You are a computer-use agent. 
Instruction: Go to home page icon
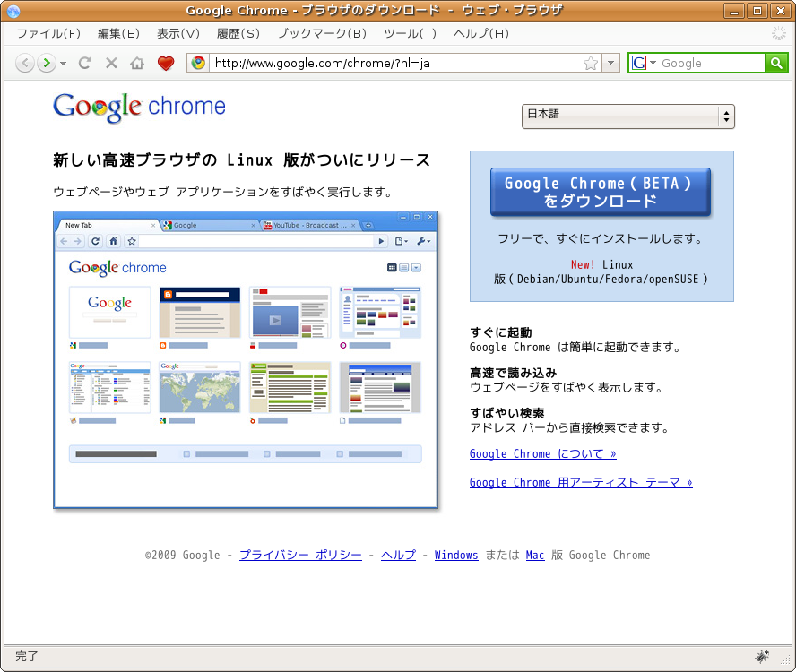pyautogui.click(x=137, y=64)
